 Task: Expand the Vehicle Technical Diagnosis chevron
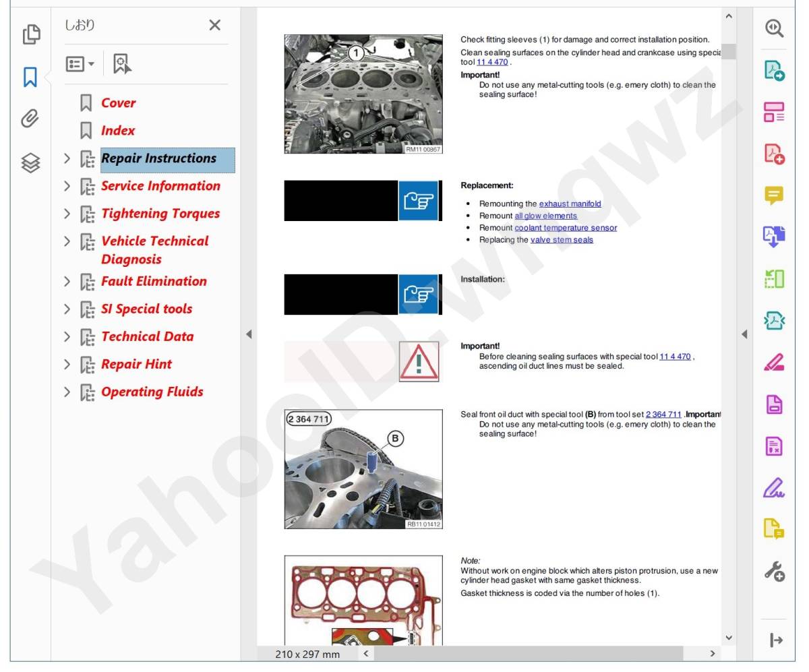click(67, 241)
